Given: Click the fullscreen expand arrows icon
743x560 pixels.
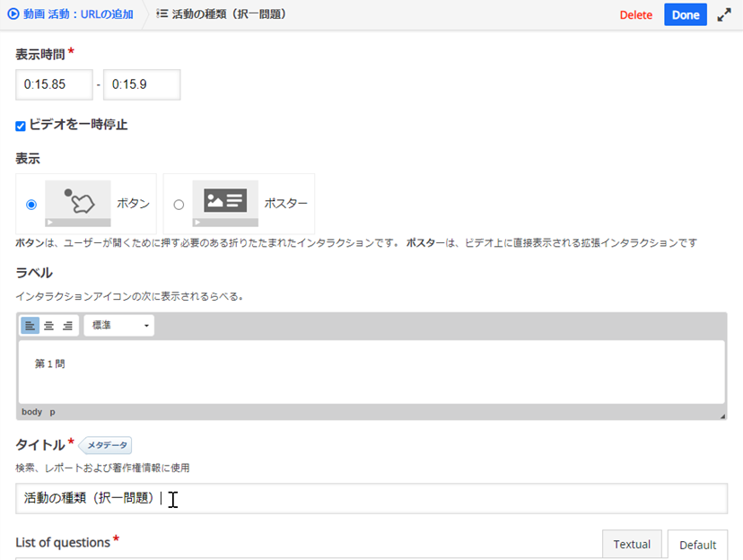Looking at the screenshot, I should click(724, 15).
